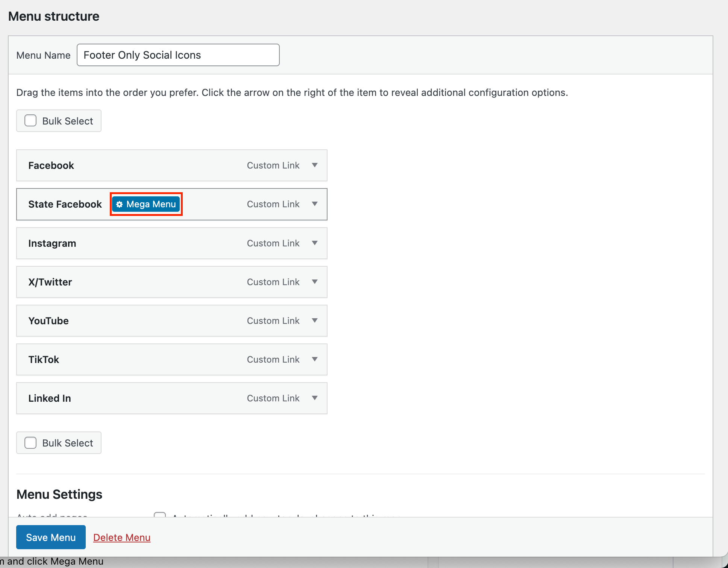728x568 pixels.
Task: Expand the State Facebook item arrow
Action: pyautogui.click(x=315, y=204)
